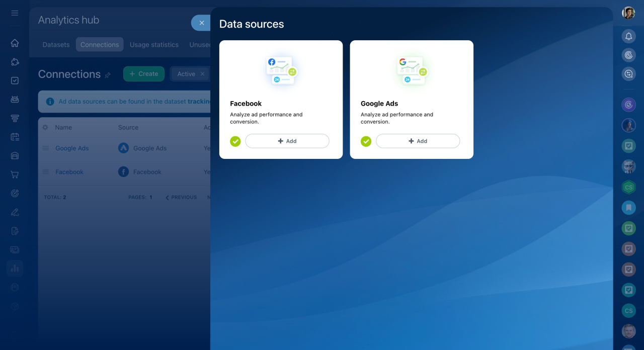Open the calendar icon in sidebar
Screen dimensions: 644x350
(15, 137)
